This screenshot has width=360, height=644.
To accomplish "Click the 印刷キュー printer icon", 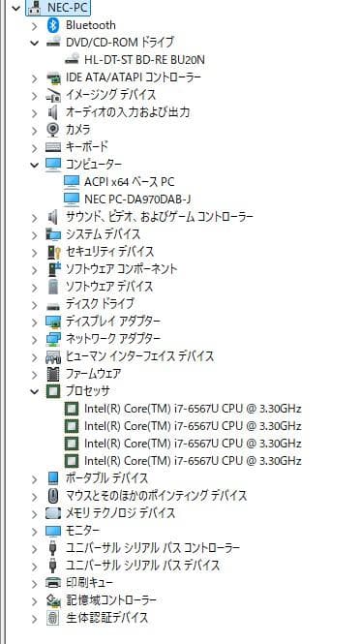I will click(x=53, y=582).
